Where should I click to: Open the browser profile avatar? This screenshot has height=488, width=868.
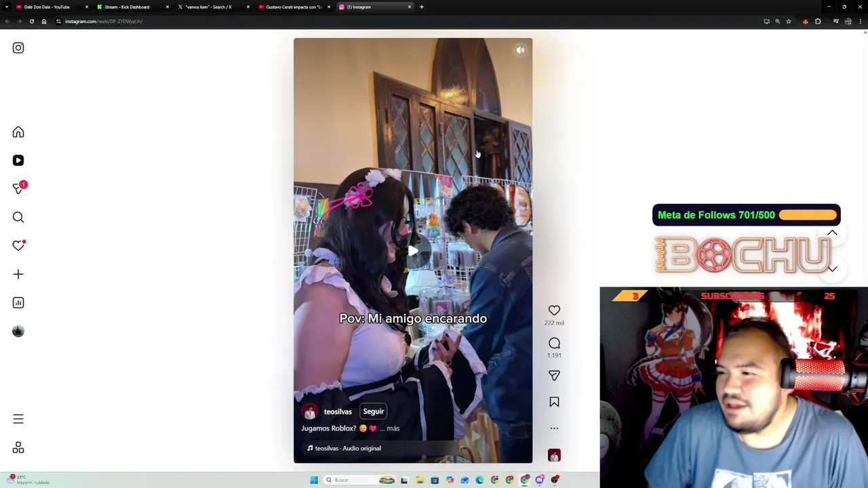tap(848, 22)
